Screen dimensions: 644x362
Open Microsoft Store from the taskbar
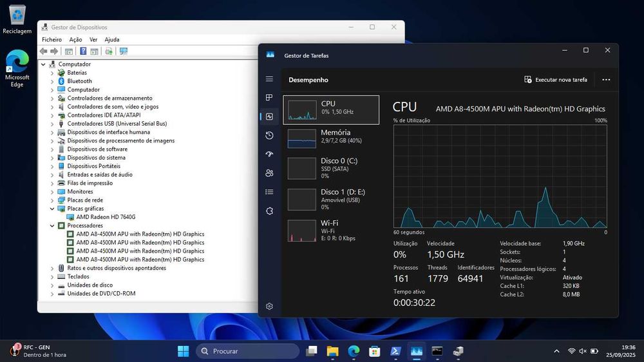[x=375, y=351]
